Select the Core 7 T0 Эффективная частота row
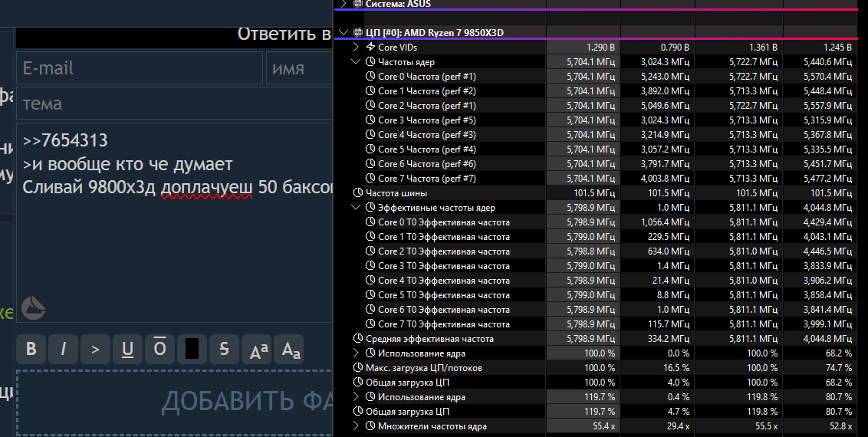The height and width of the screenshot is (437, 868). [x=597, y=324]
